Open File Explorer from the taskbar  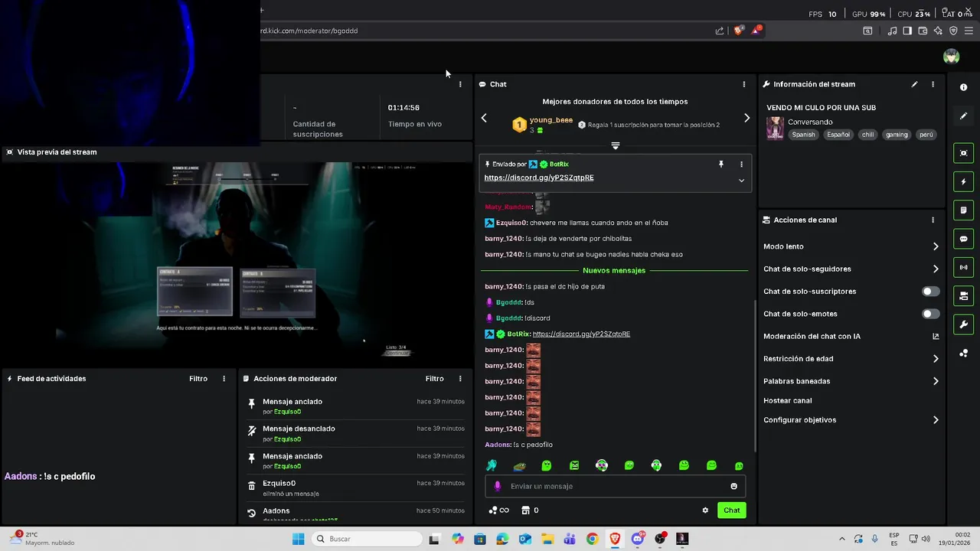pyautogui.click(x=547, y=539)
